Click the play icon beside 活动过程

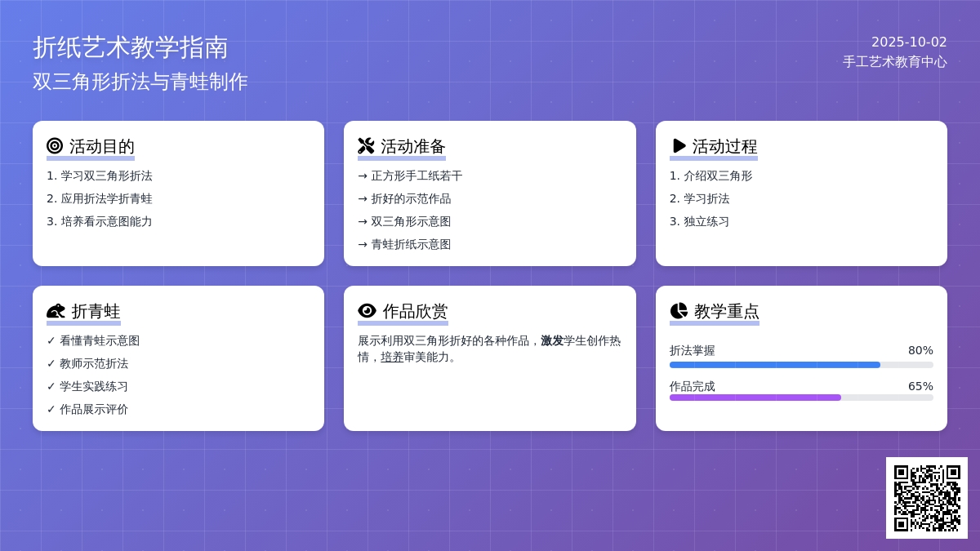coord(679,146)
